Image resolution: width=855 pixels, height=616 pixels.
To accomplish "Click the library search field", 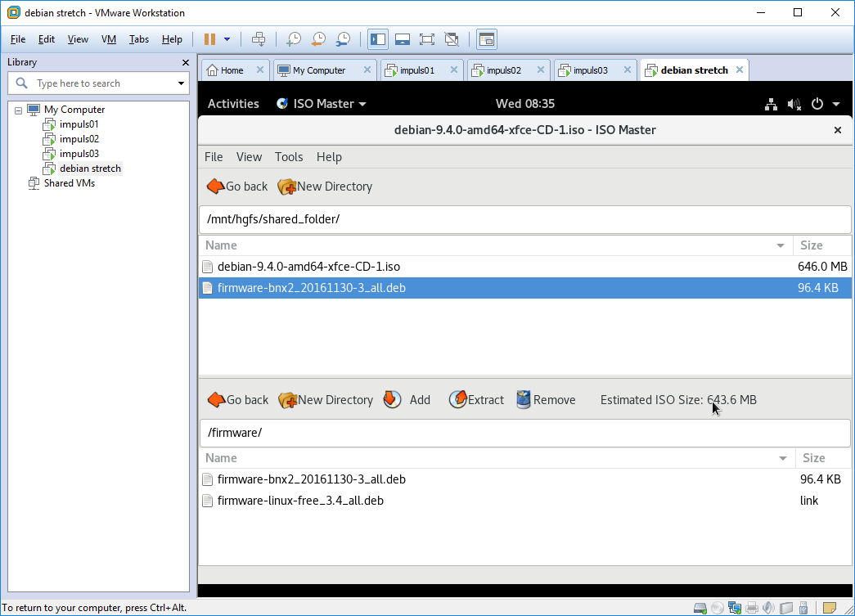I will click(98, 83).
